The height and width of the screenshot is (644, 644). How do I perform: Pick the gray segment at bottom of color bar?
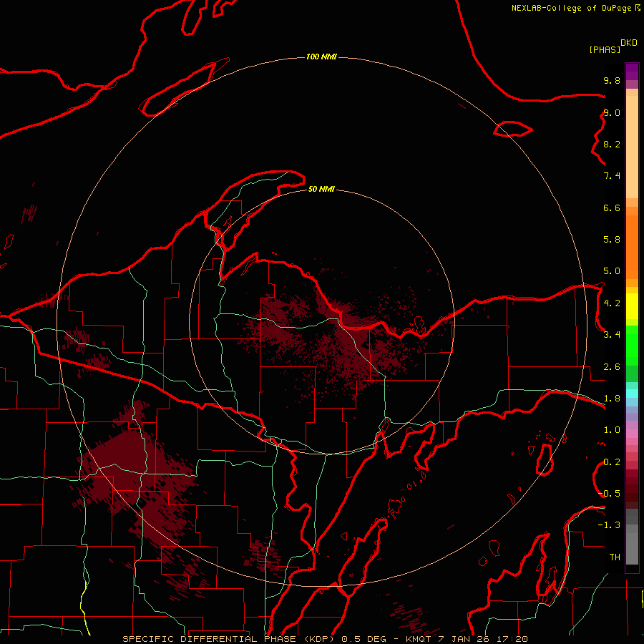[x=632, y=548]
